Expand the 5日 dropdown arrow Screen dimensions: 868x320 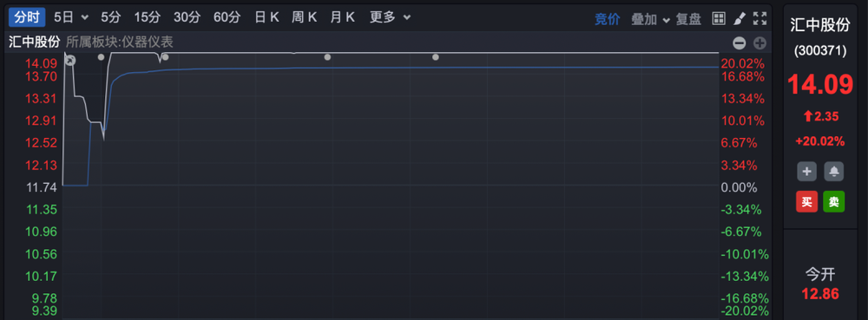[x=85, y=18]
